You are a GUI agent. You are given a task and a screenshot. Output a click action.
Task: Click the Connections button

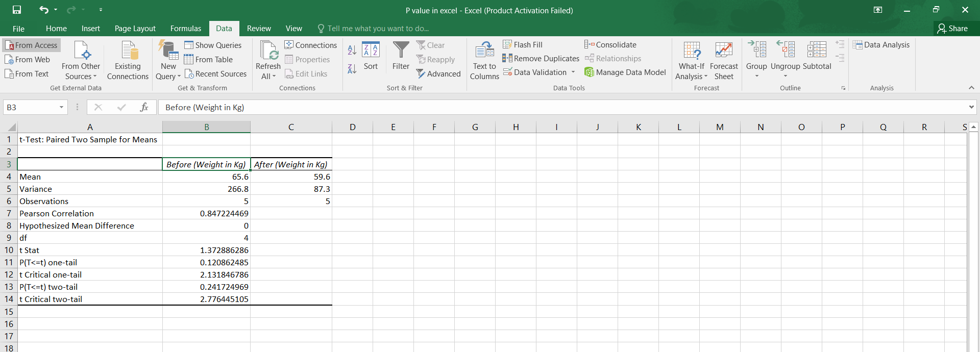pyautogui.click(x=311, y=45)
